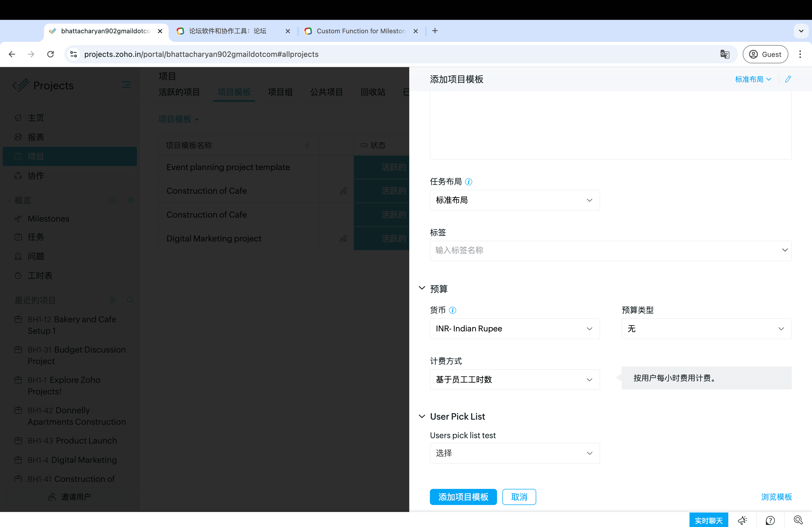Switch to the Custom Function for Milestone tab

pyautogui.click(x=360, y=31)
